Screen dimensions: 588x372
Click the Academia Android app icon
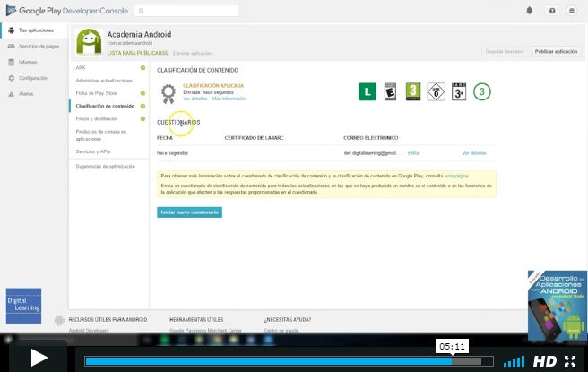(89, 42)
